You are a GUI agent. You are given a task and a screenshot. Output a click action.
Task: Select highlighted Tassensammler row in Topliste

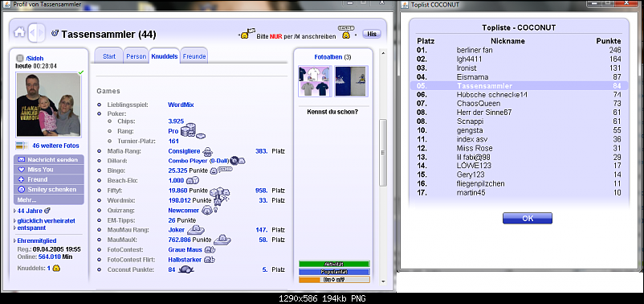pos(520,85)
